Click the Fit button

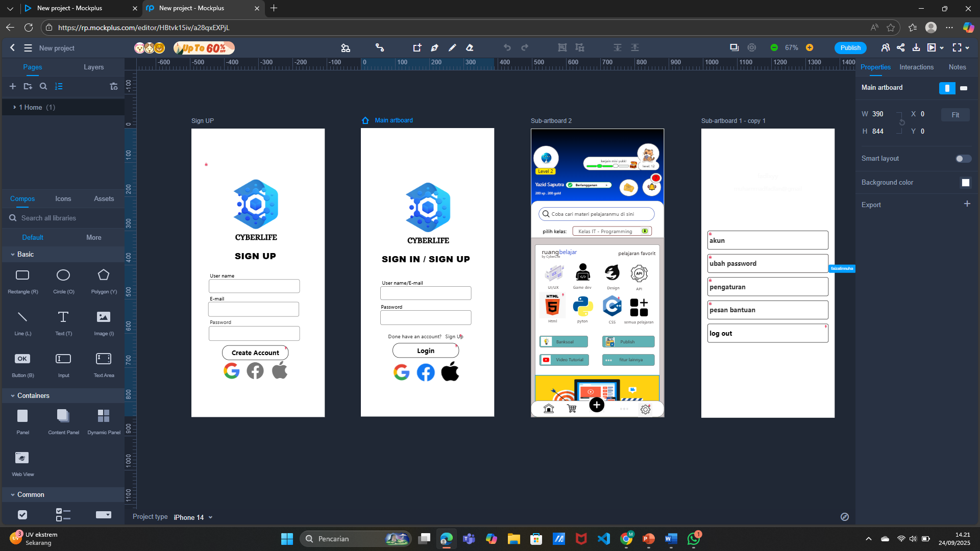tap(955, 115)
